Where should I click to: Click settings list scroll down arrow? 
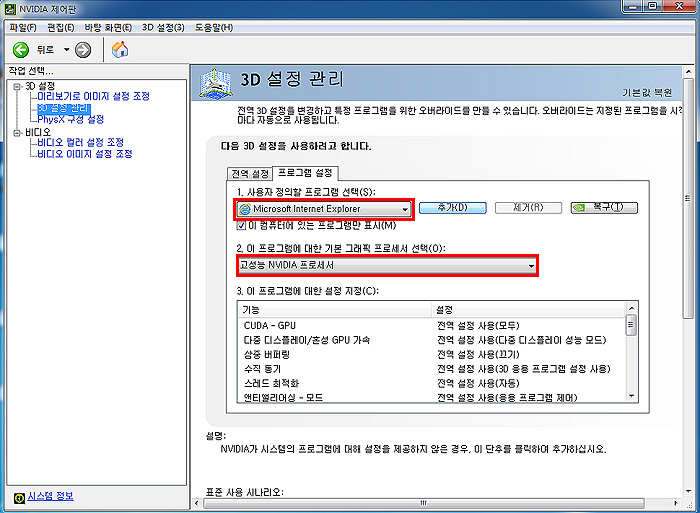coord(631,396)
